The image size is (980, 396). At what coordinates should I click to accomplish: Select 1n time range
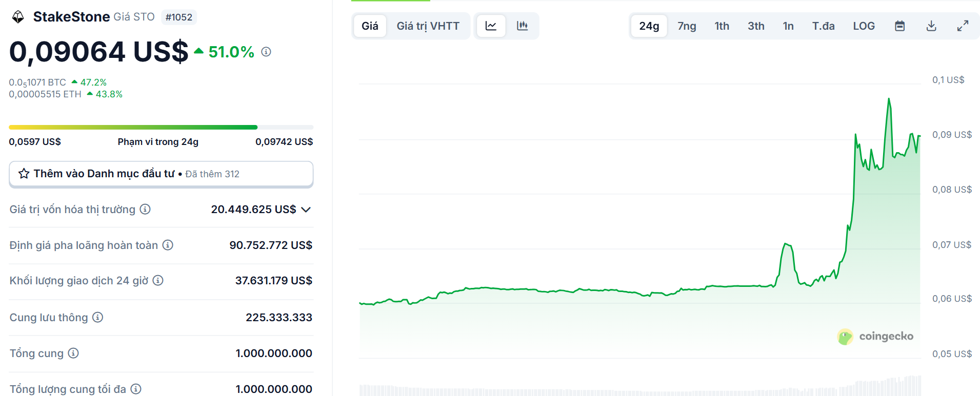(x=788, y=26)
